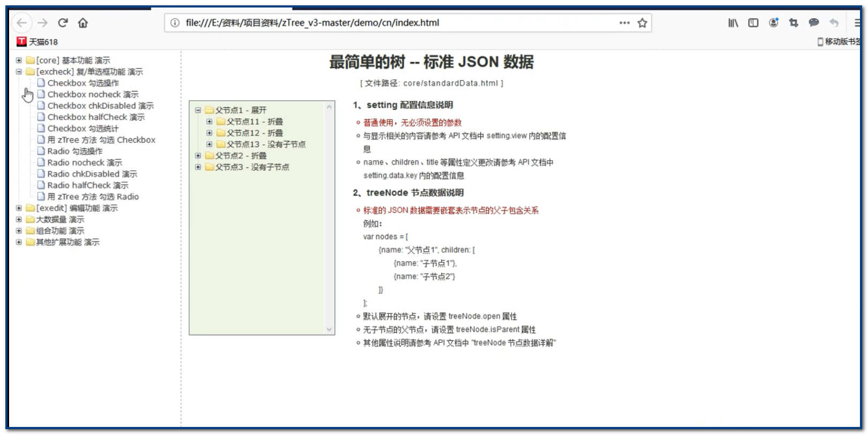Bookmark this page with the star icon
This screenshot has height=435, width=868.
coord(643,22)
